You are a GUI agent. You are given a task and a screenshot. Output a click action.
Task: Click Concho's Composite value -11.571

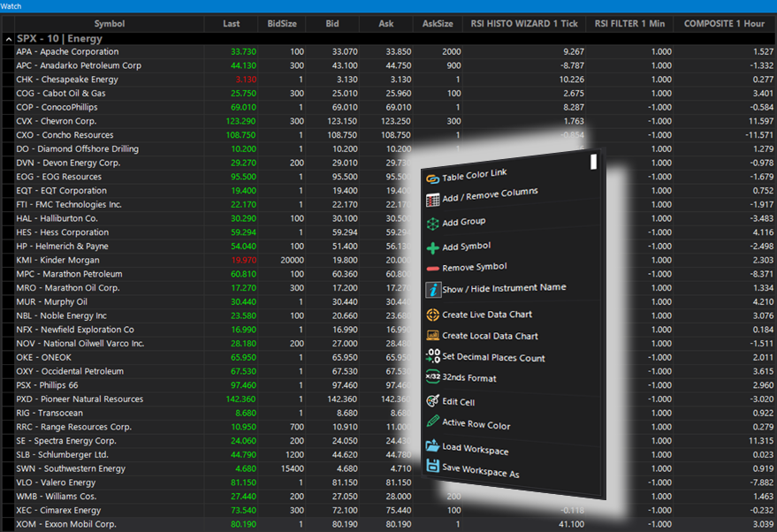click(x=759, y=134)
